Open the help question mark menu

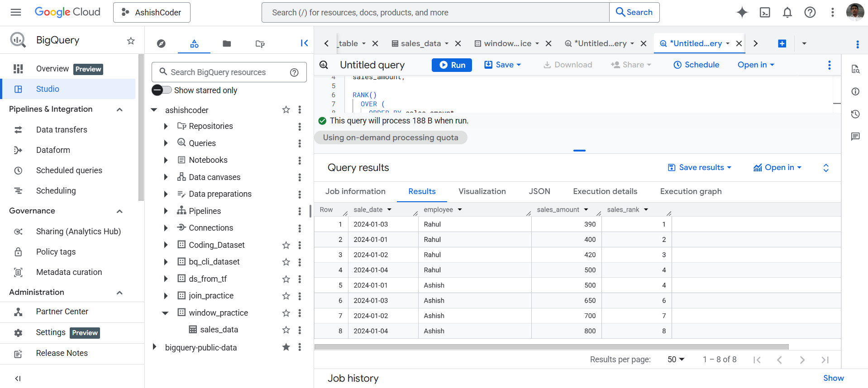click(810, 12)
